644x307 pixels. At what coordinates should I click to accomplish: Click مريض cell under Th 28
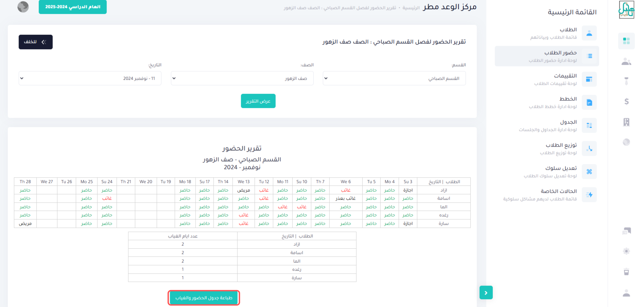pos(25,224)
